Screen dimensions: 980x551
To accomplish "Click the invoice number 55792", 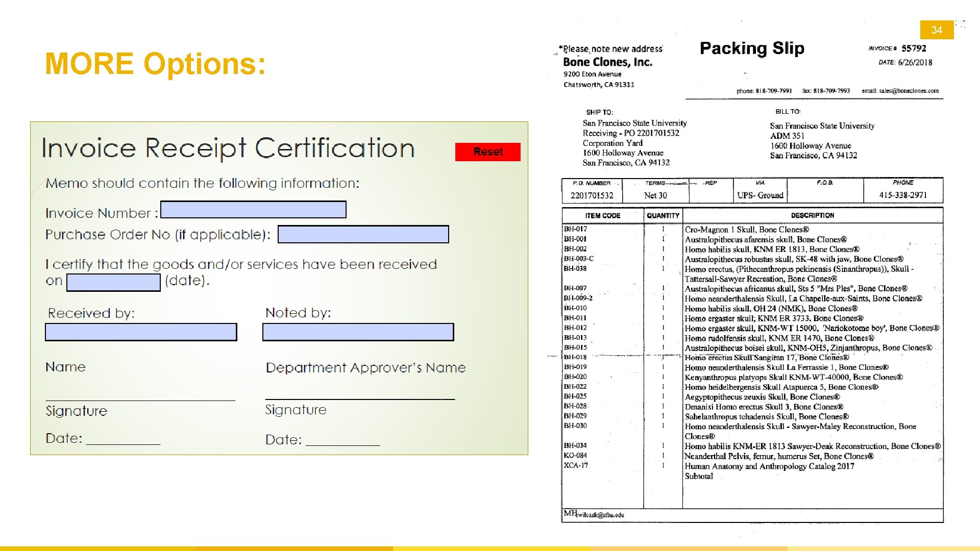I will (x=913, y=48).
